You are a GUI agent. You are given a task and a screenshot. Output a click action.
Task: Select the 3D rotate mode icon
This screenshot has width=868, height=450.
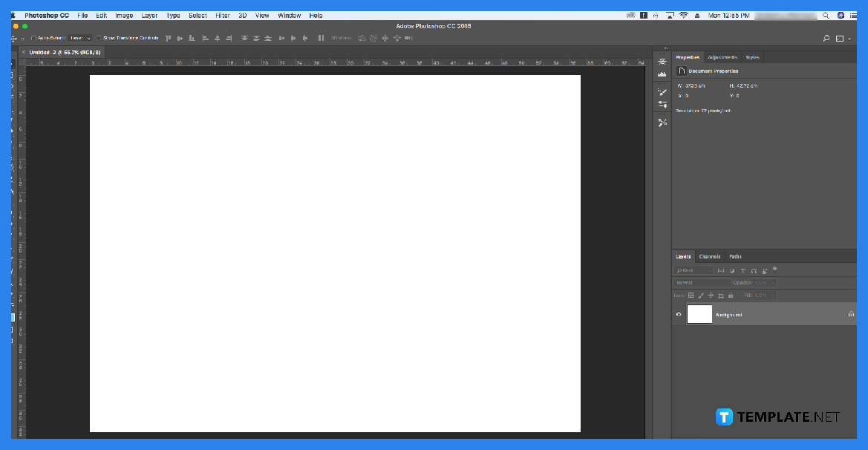pos(362,38)
